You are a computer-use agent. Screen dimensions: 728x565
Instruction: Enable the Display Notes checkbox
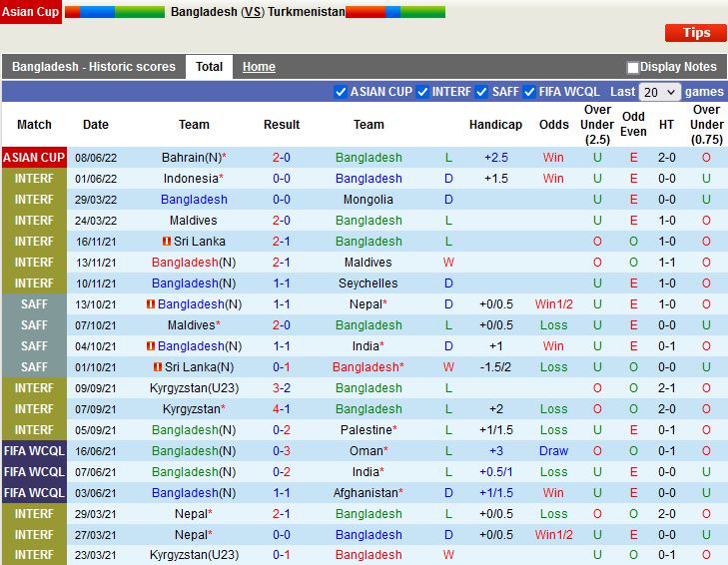click(x=633, y=68)
